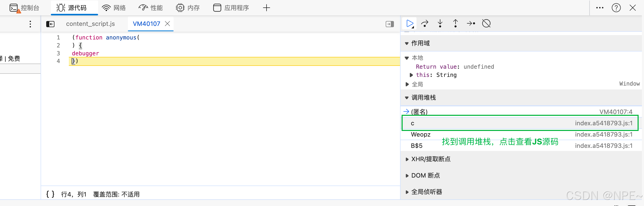Screen dimensions: 644x206
Task: Add a new tool with plus icon
Action: point(267,8)
